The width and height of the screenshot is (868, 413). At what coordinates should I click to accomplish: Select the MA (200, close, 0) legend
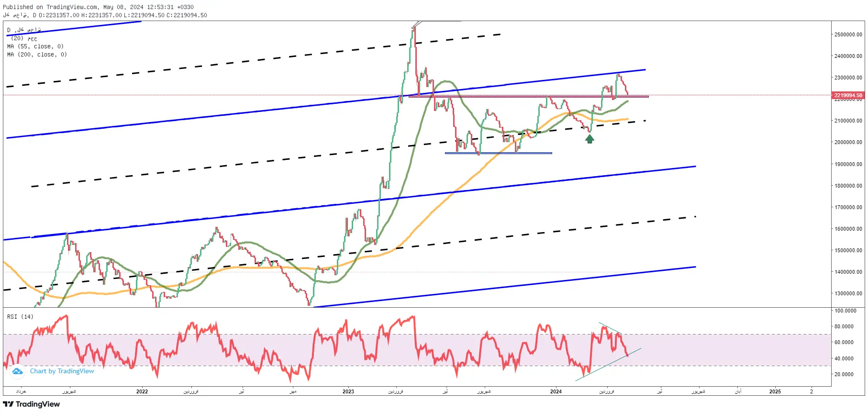(37, 55)
